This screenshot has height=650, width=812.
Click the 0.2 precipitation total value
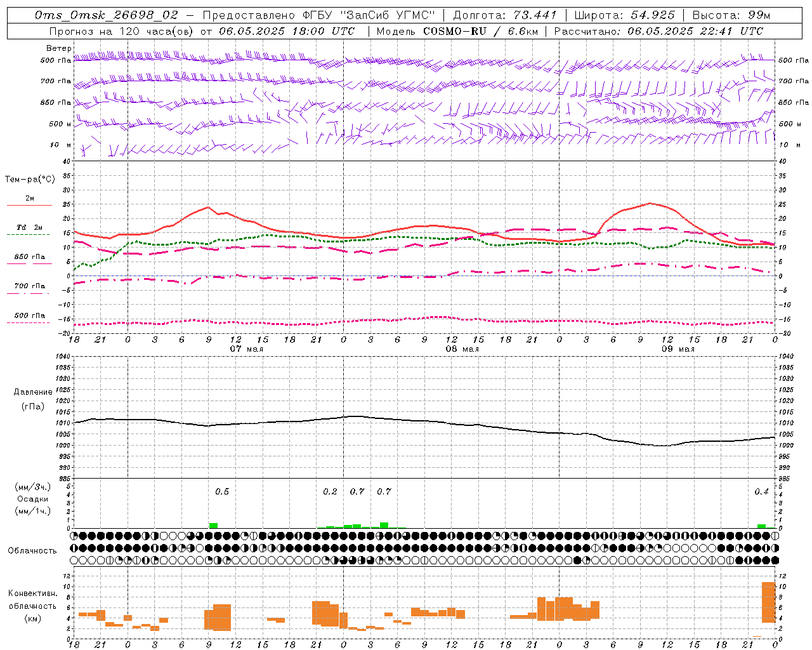(330, 492)
